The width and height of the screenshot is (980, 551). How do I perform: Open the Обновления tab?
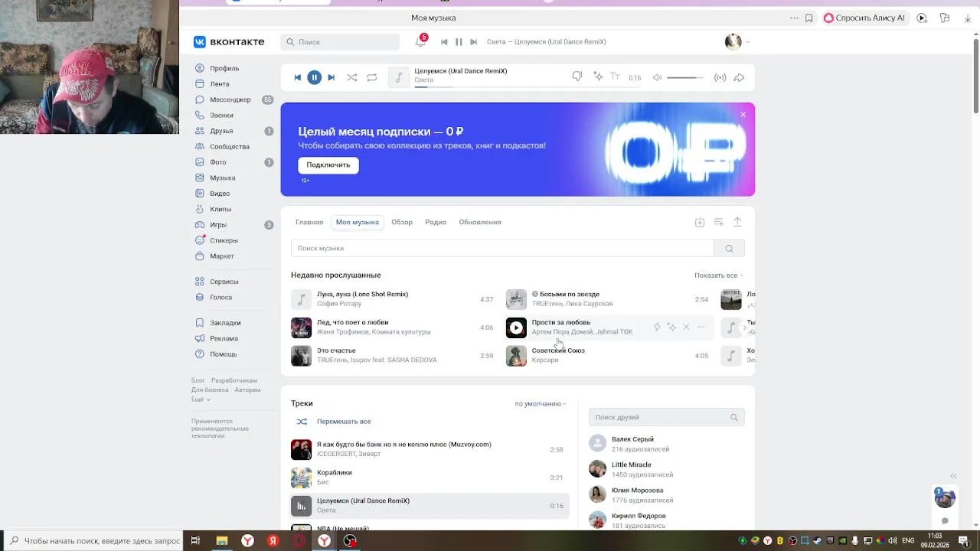[480, 222]
